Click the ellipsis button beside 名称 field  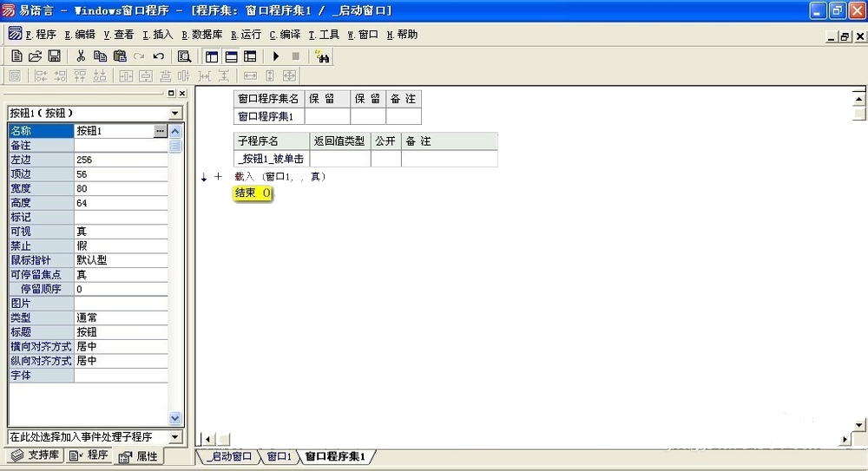[x=160, y=131]
